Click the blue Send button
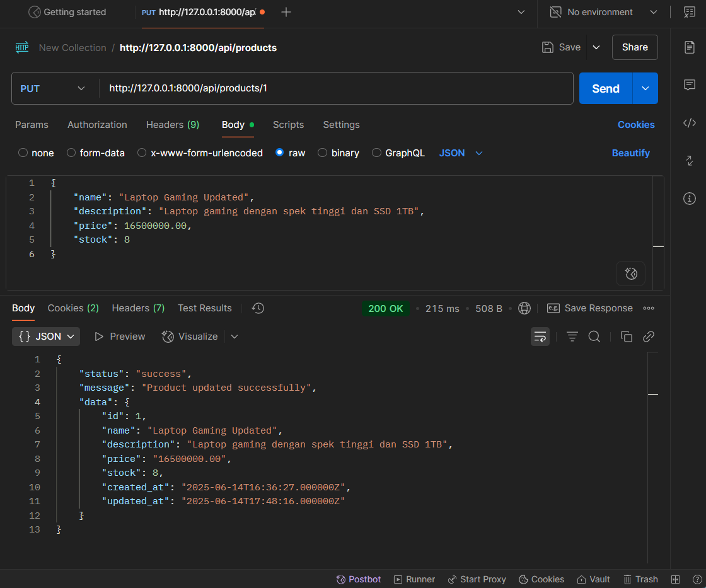The width and height of the screenshot is (706, 588). [x=605, y=88]
